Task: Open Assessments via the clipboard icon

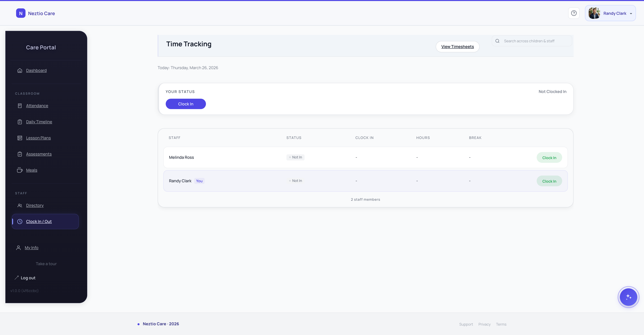Action: 20,154
